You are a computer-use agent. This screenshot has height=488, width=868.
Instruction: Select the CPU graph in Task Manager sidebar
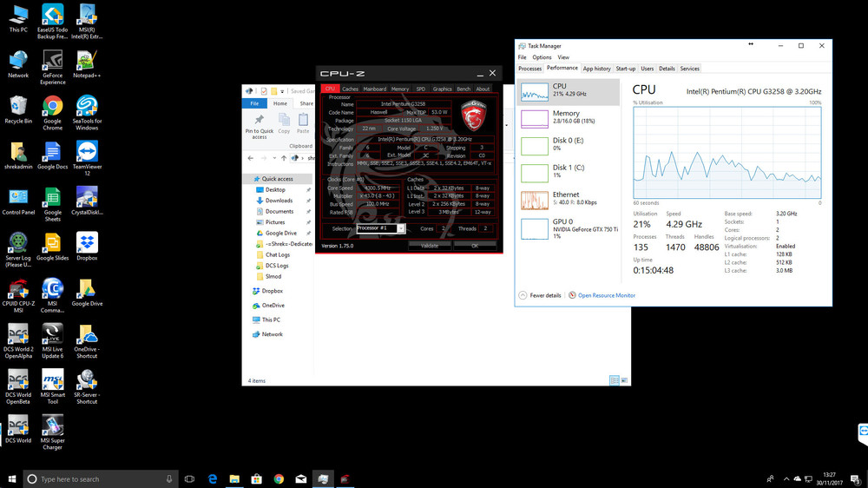click(569, 92)
